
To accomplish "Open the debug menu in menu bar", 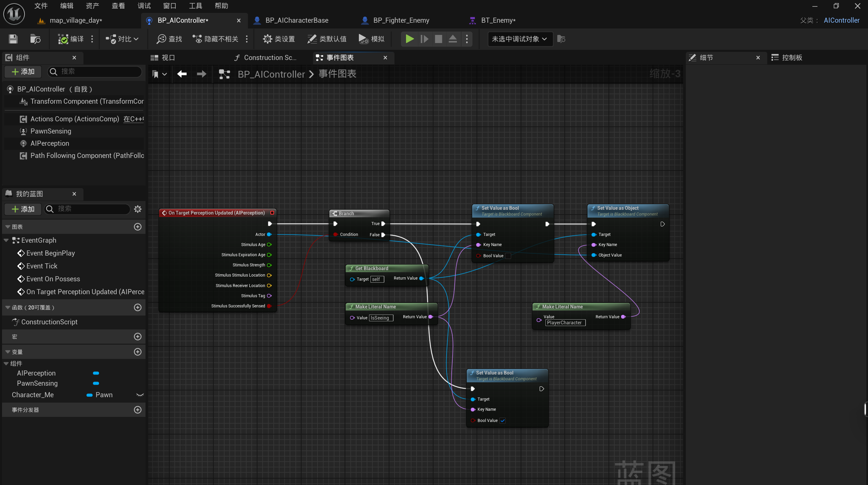I will pyautogui.click(x=144, y=6).
